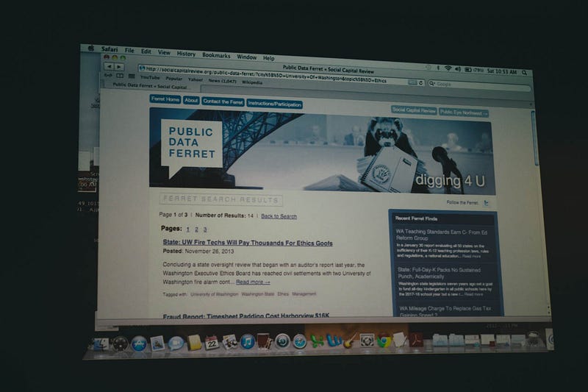The height and width of the screenshot is (392, 588).
Task: Go back with Safari's back arrow
Action: tap(109, 66)
